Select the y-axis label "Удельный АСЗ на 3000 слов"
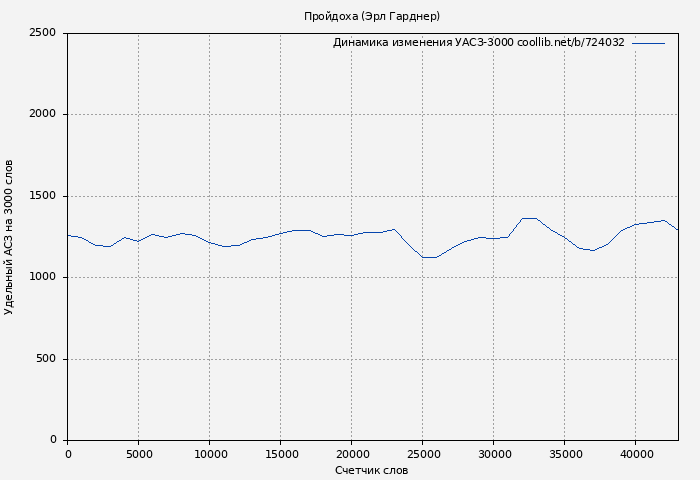 point(9,237)
